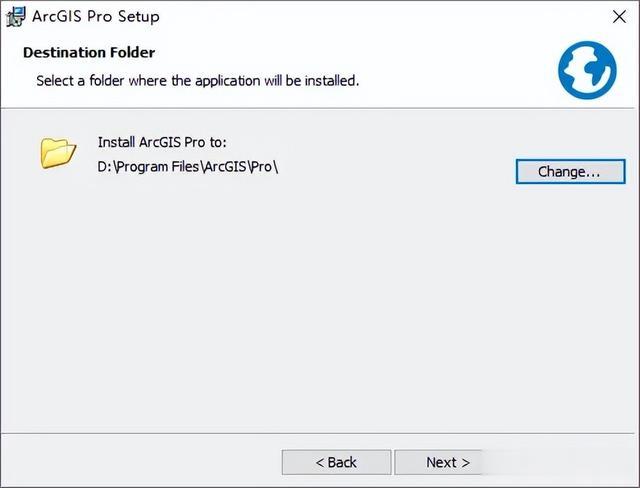Click the "ArcGIS" folder name in path

225,167
